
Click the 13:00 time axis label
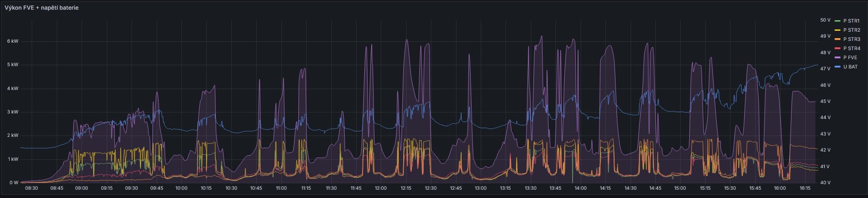coord(481,188)
